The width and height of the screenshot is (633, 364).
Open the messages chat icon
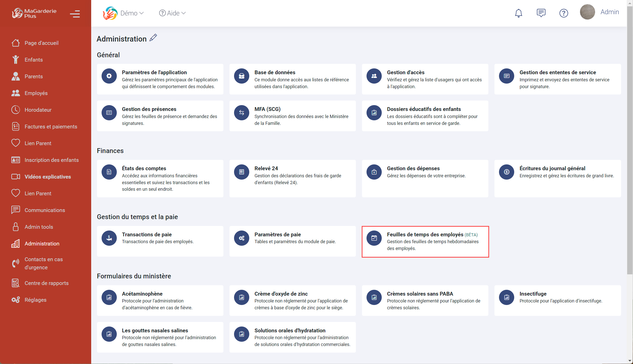pos(541,13)
